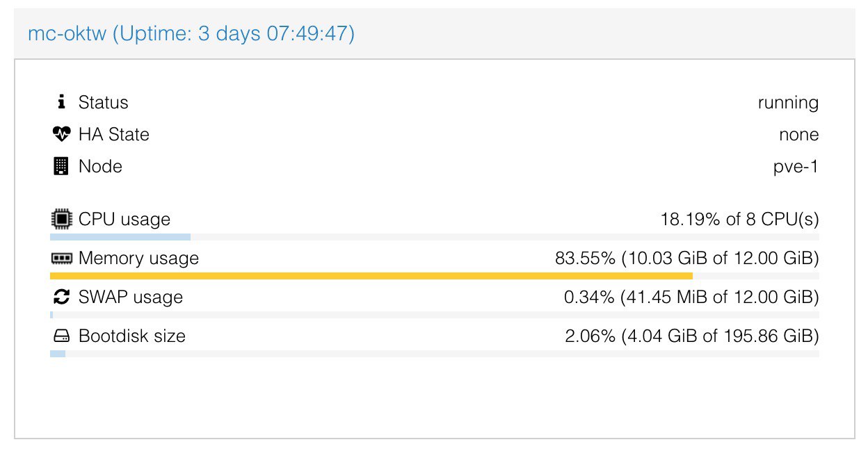Screen dimensions: 868x449
Task: Click the 18.19% of 8 CPU(s) text
Action: click(740, 220)
